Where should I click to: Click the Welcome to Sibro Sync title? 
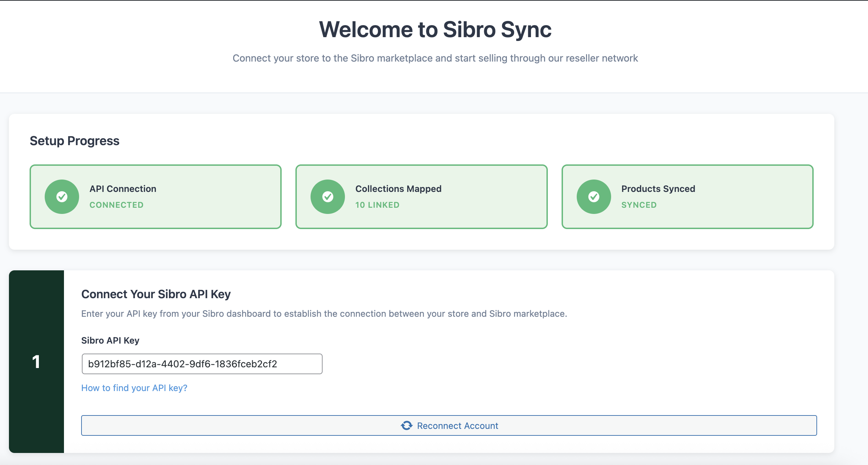point(435,30)
